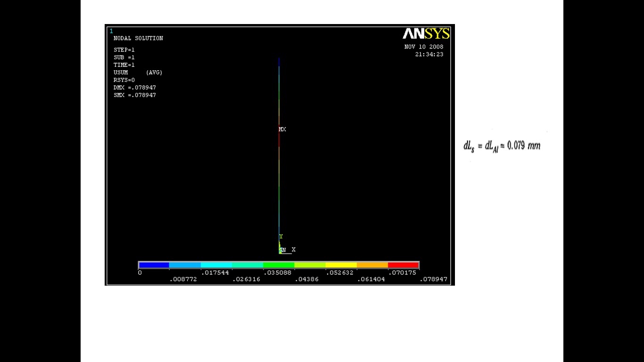Click the MX maximum marker on the bar

(282, 129)
